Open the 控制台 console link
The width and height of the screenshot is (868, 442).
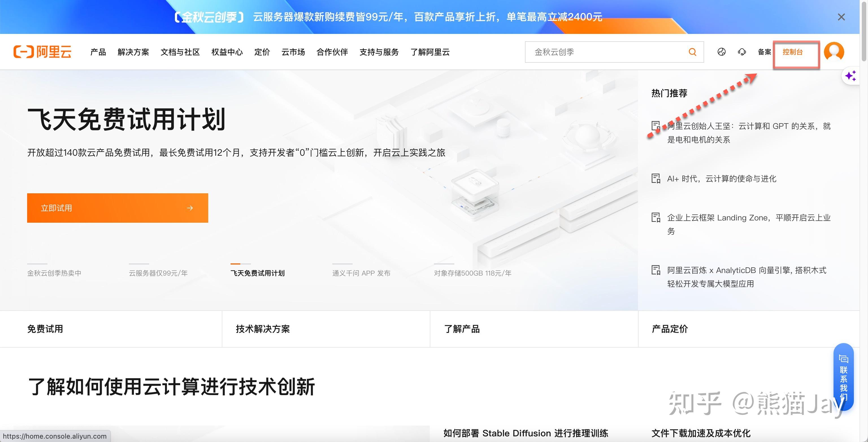click(x=793, y=52)
